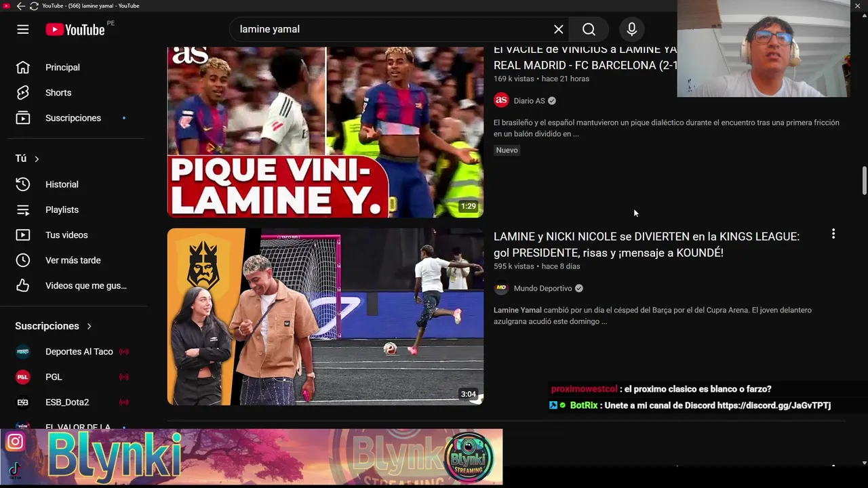Click the TikTok icon on banner

click(15, 469)
